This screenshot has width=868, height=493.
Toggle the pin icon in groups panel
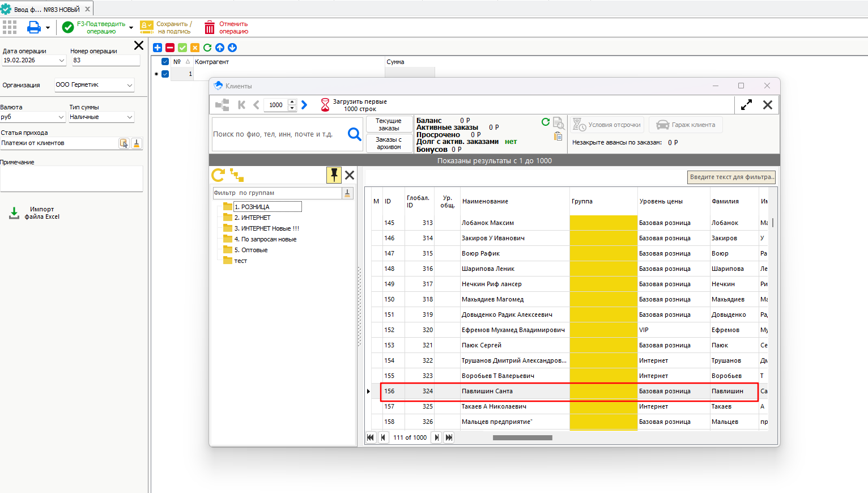[334, 175]
